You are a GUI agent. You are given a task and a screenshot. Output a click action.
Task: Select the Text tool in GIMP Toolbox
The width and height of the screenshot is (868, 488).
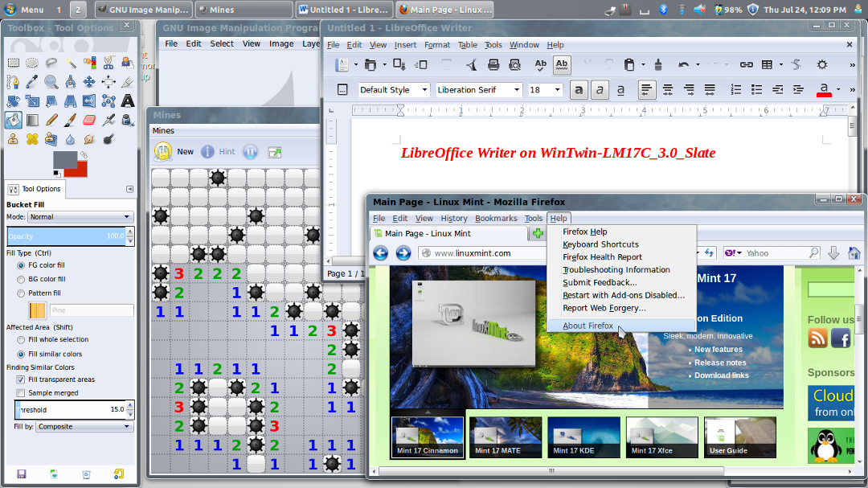coord(127,100)
